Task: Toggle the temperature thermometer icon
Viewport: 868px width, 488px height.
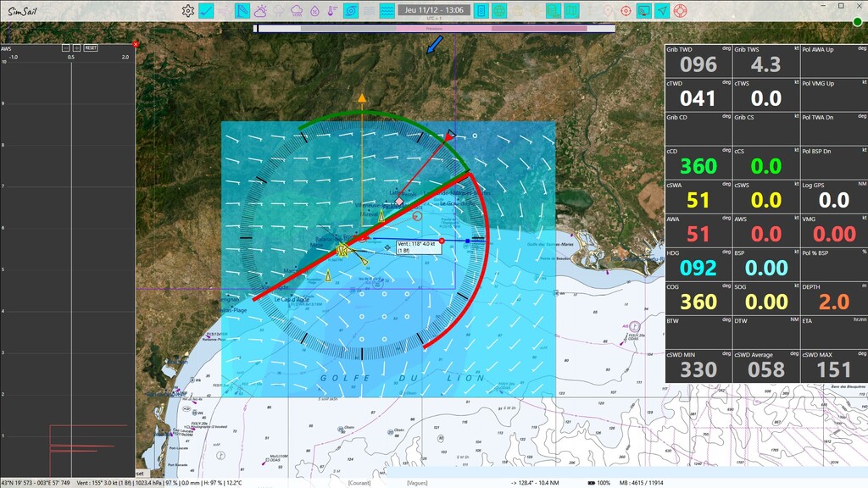Action: click(332, 11)
